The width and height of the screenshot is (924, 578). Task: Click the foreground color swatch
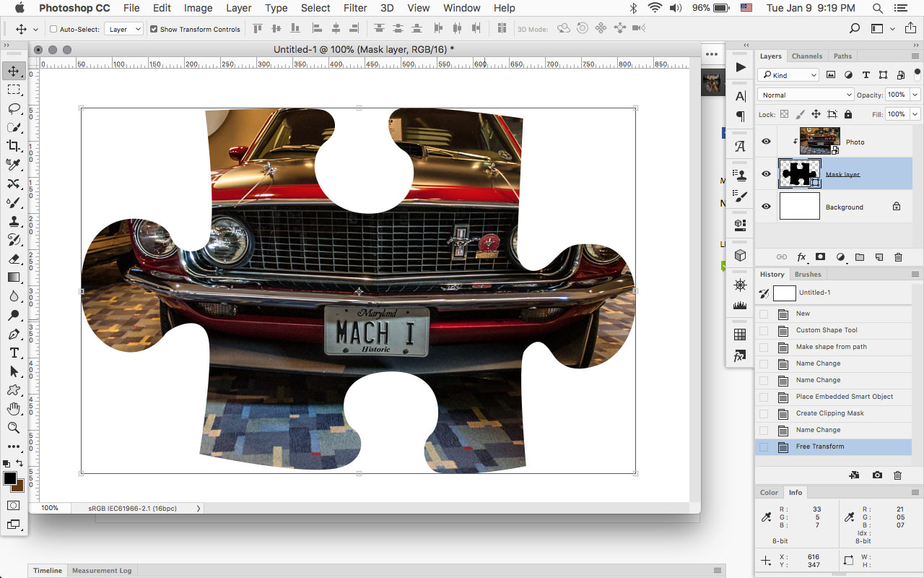(x=10, y=478)
